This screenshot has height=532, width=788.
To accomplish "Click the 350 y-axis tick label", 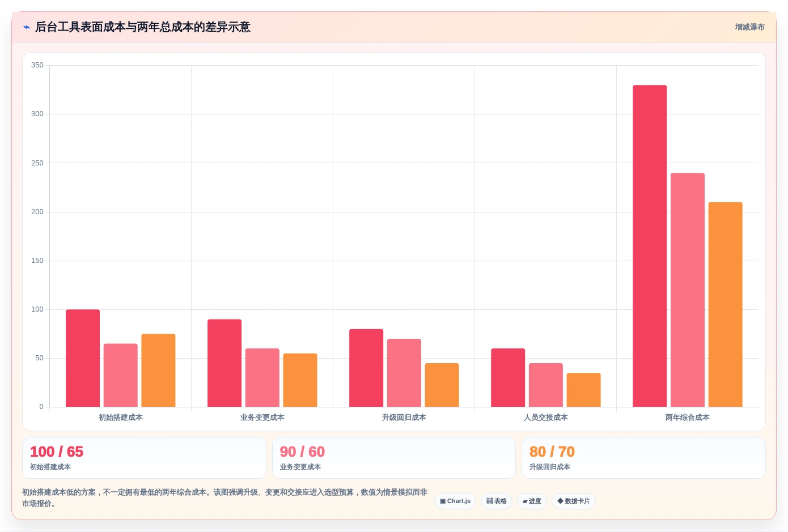I will click(37, 65).
